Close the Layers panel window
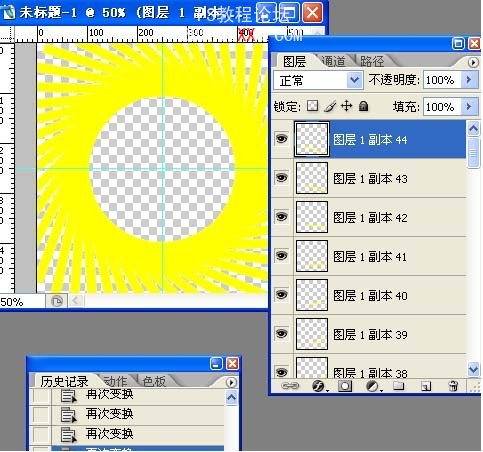The width and height of the screenshot is (483, 452). click(475, 43)
